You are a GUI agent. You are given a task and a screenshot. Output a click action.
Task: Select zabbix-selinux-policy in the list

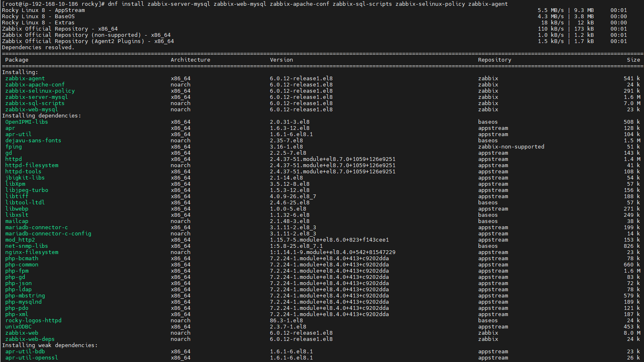pos(40,91)
